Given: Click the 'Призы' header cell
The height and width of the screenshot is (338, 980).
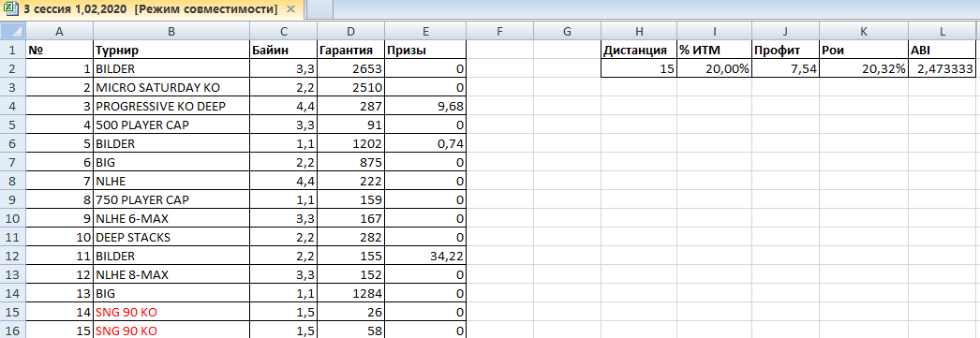Looking at the screenshot, I should click(425, 50).
